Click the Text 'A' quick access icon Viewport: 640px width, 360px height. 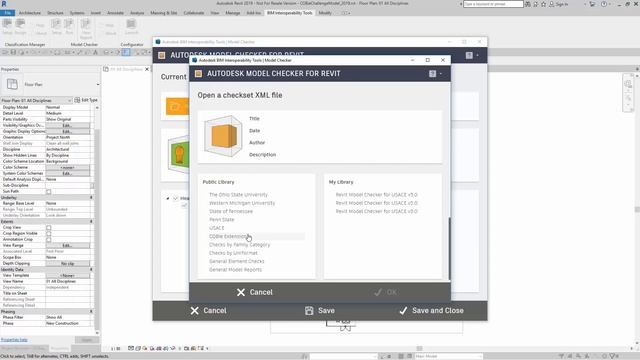[96, 52]
